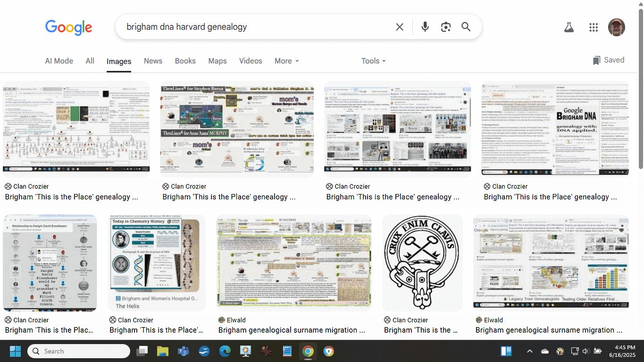This screenshot has height=362, width=644.
Task: Open Microsoft Teams from the taskbar
Action: click(x=183, y=351)
